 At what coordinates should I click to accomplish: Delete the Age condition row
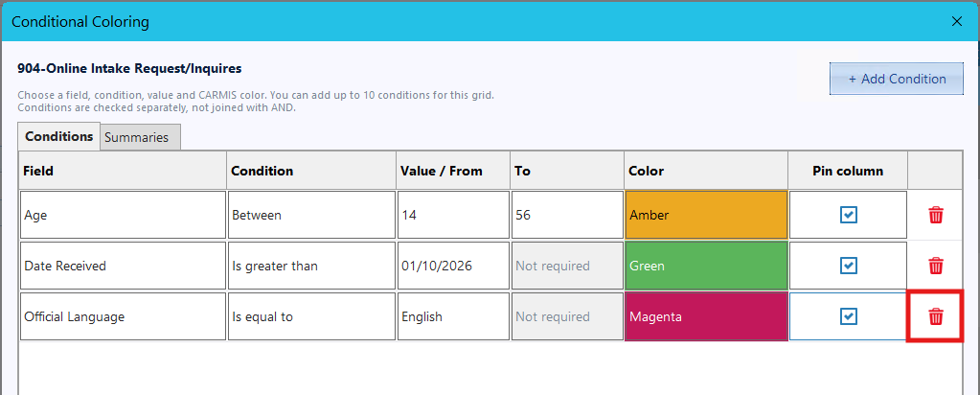(936, 216)
